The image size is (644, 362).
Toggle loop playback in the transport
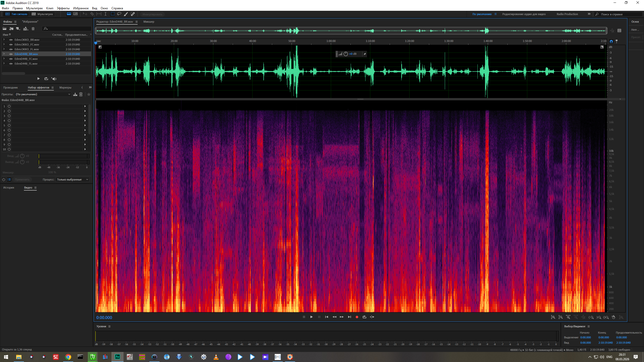click(364, 317)
